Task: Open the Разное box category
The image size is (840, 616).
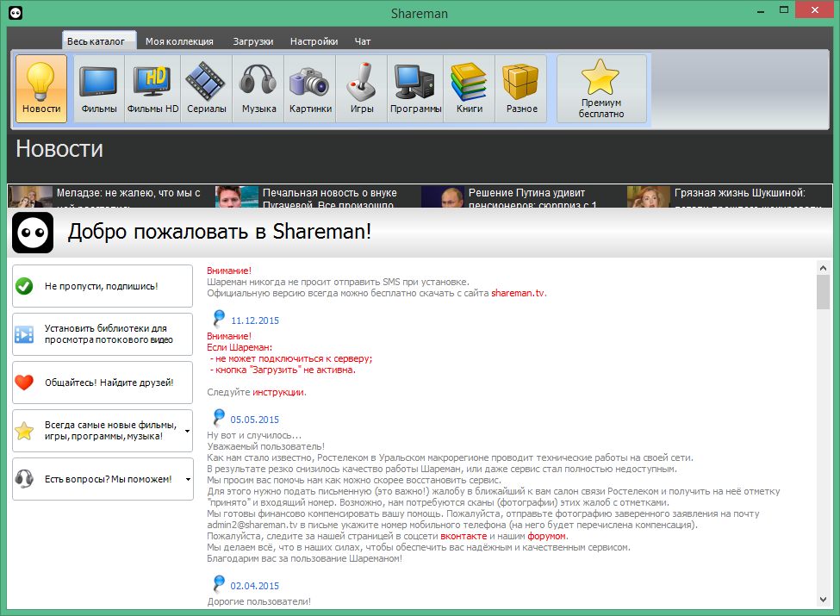Action: 521,89
